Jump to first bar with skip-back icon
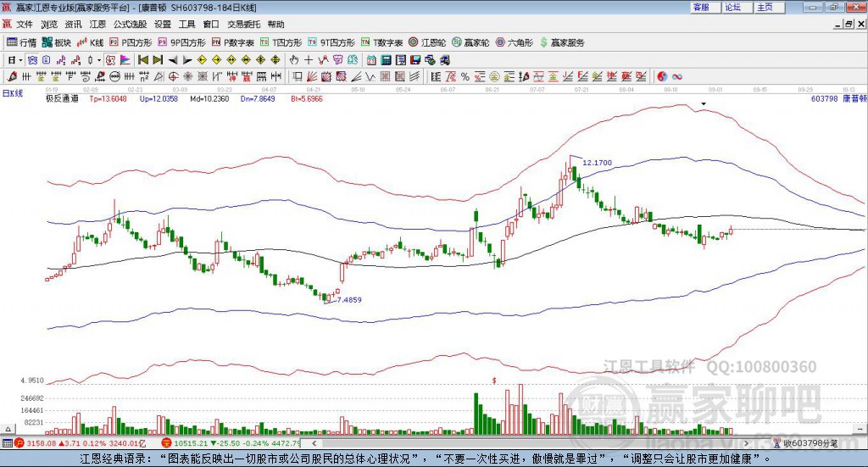 coord(142,60)
